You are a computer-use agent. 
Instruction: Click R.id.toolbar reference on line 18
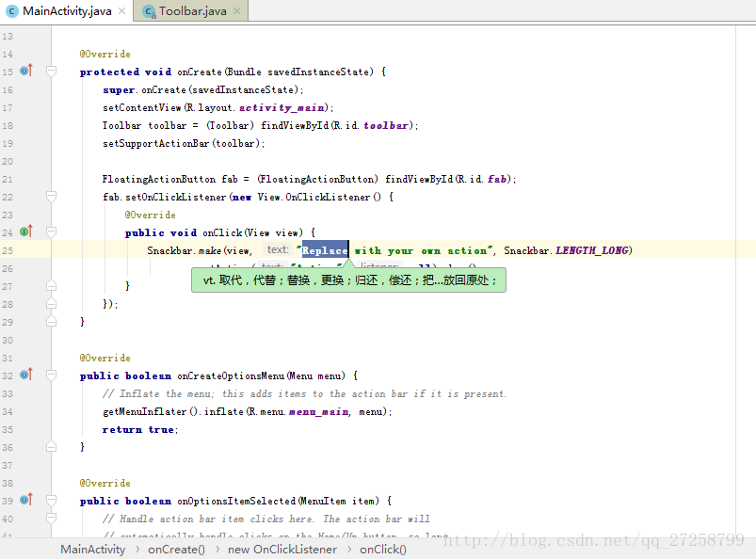[371, 125]
